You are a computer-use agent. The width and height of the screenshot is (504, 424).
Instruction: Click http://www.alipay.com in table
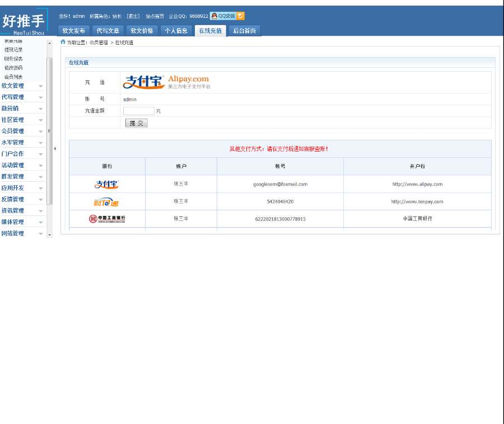pyautogui.click(x=417, y=184)
